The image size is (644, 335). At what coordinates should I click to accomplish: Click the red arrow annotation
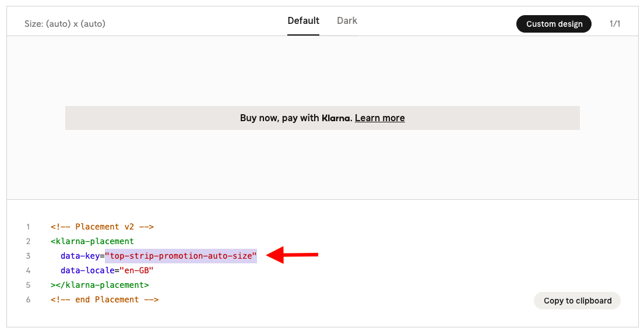tap(292, 255)
